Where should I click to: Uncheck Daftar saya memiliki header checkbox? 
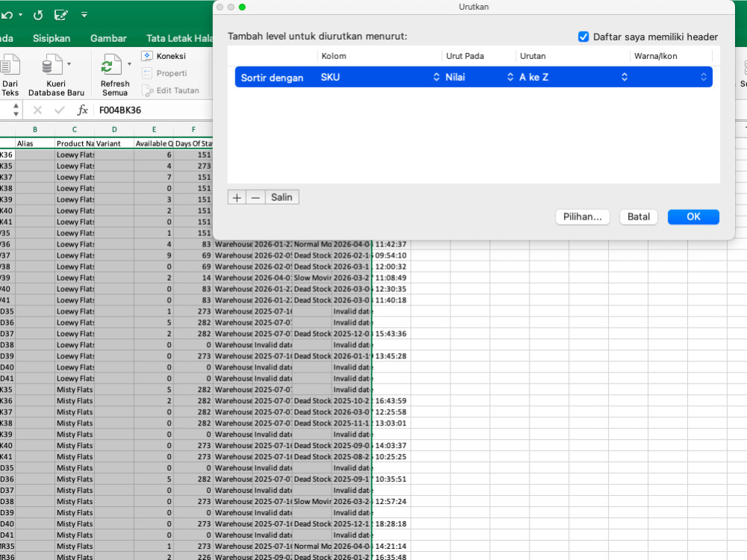click(x=583, y=37)
